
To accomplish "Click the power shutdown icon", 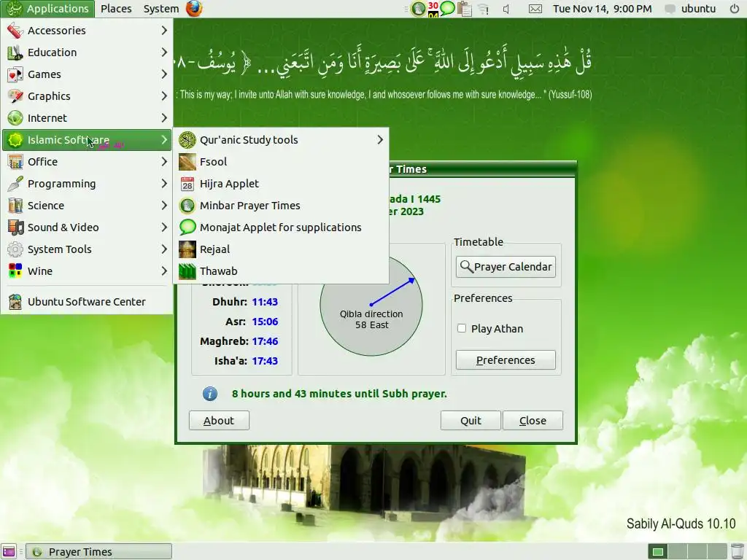I will click(734, 9).
